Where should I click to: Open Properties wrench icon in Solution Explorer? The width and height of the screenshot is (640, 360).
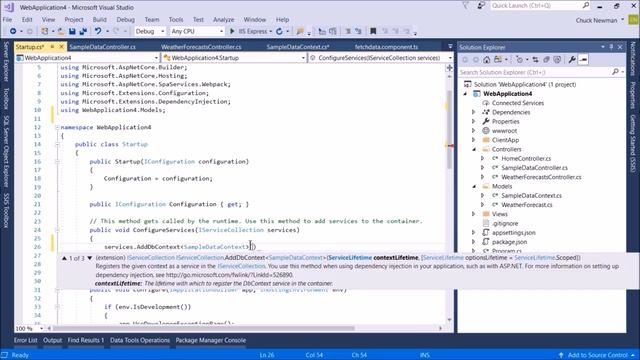tap(572, 60)
